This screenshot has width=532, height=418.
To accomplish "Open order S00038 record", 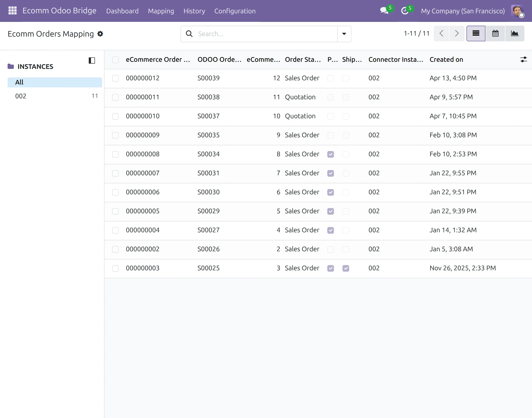I will click(209, 97).
